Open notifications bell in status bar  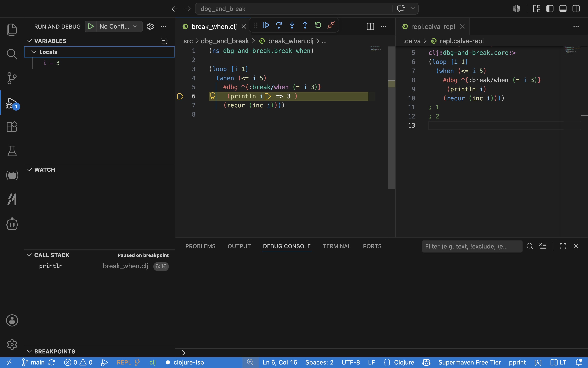coord(579,362)
